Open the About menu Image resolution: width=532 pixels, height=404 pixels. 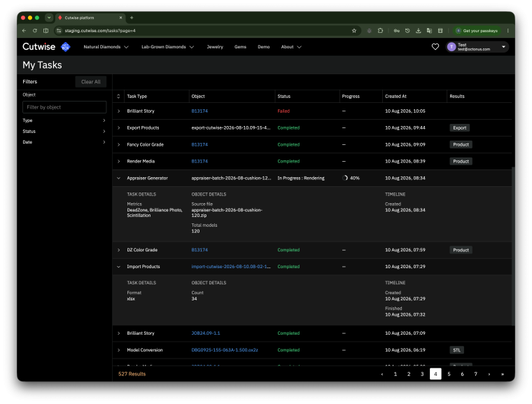coord(290,47)
